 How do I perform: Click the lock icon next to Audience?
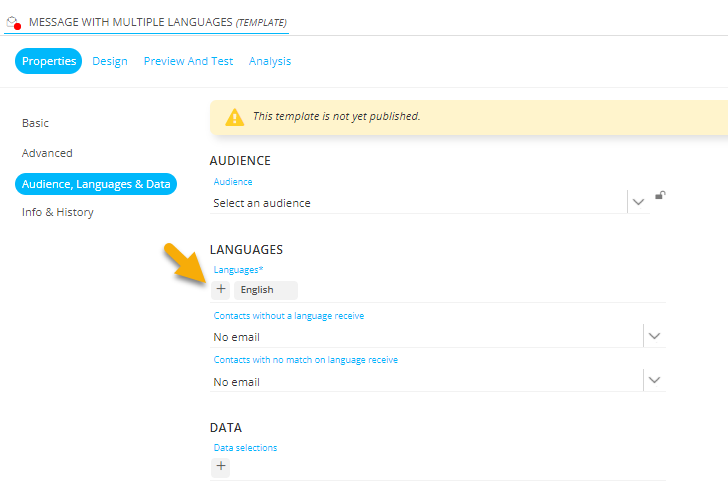(660, 196)
